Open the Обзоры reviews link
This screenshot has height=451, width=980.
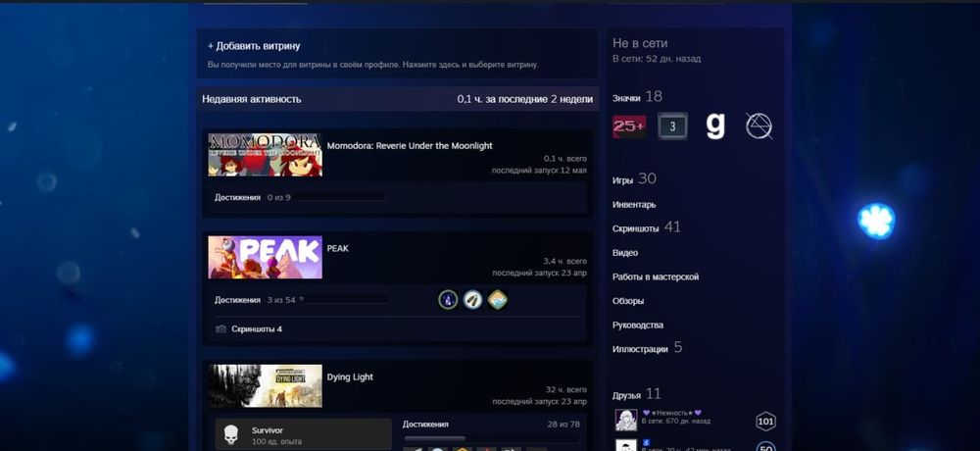click(628, 301)
